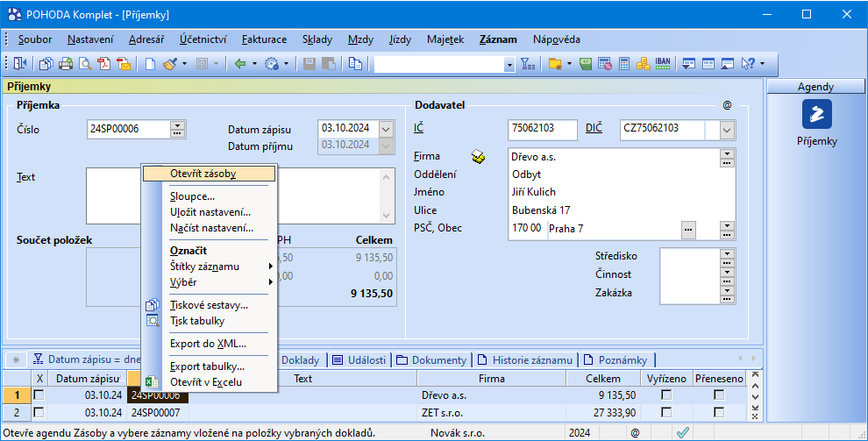
Task: Expand the DIČ dropdown arrow
Action: click(x=727, y=130)
